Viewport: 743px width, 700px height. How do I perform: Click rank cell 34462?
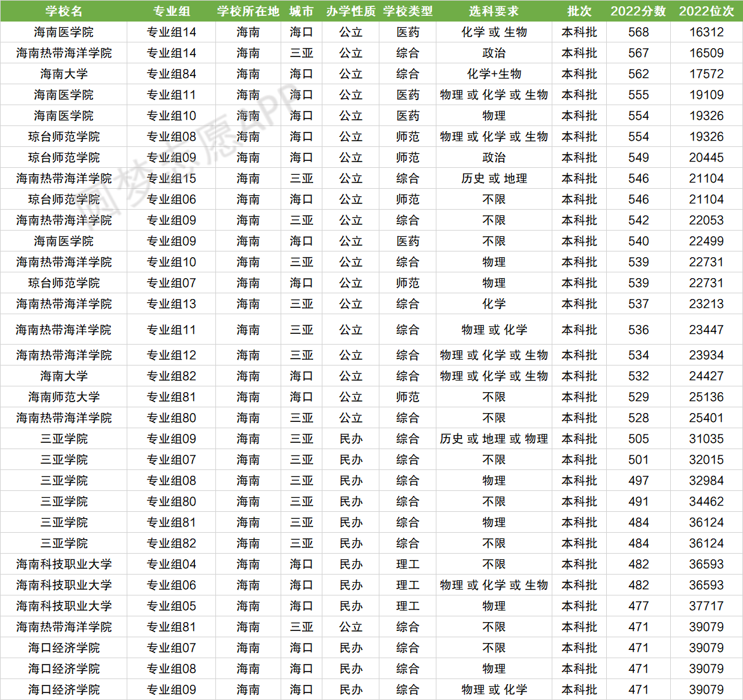pos(706,502)
